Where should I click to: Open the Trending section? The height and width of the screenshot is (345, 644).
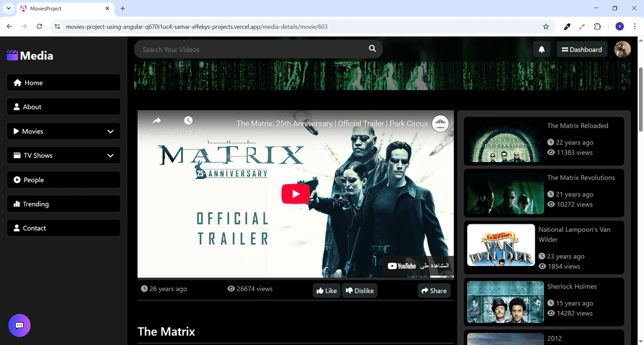point(64,204)
